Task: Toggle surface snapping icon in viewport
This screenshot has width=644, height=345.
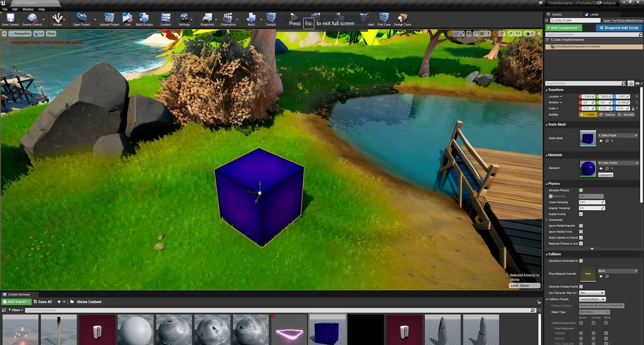Action: point(476,33)
